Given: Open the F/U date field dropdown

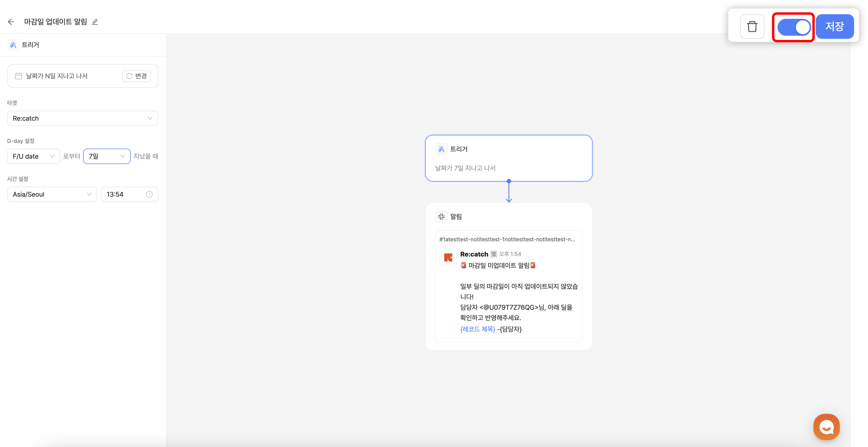Looking at the screenshot, I should pos(33,156).
